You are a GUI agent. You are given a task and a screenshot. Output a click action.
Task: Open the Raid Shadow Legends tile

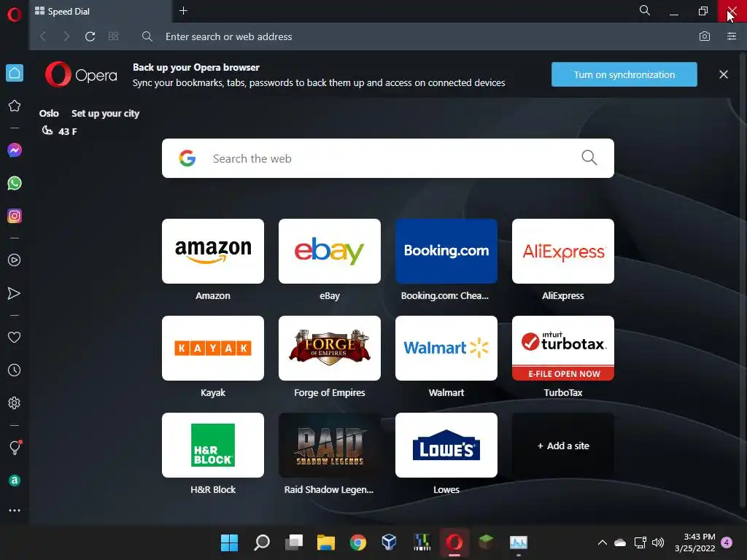(x=330, y=446)
